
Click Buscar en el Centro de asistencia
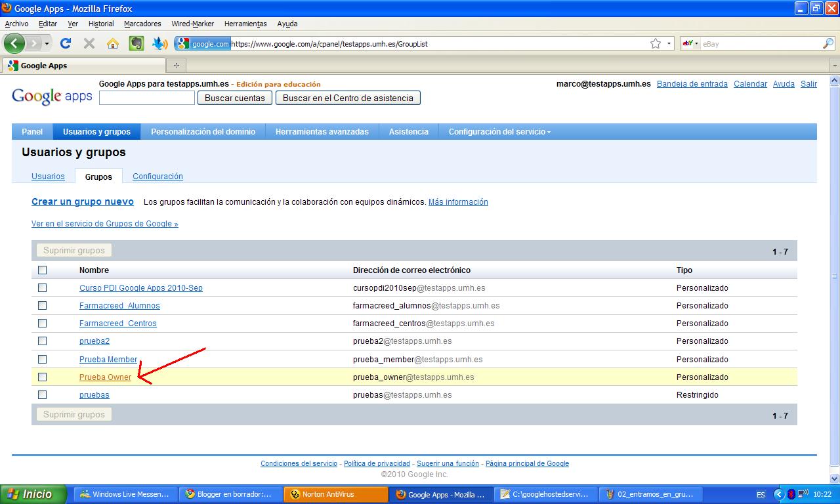[348, 98]
